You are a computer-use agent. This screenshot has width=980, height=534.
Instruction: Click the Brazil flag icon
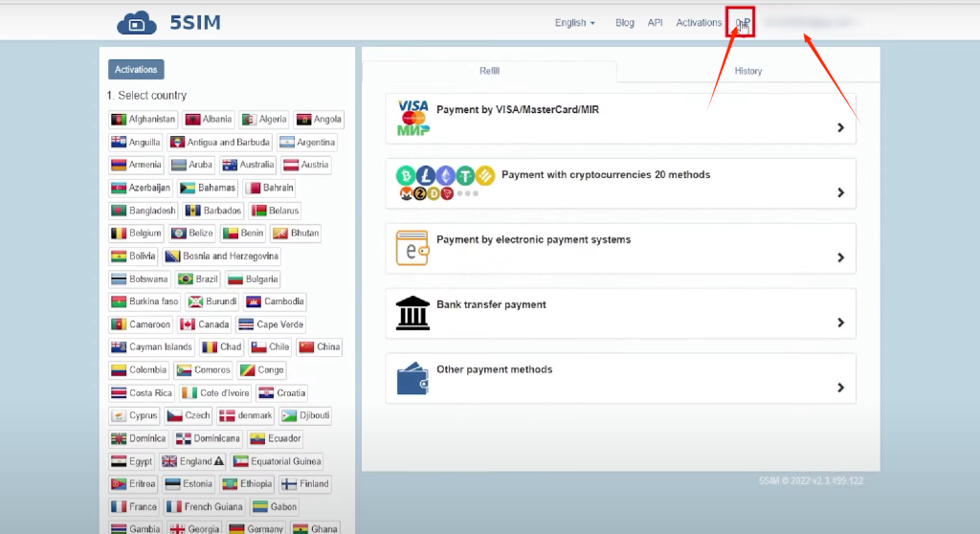coord(185,278)
